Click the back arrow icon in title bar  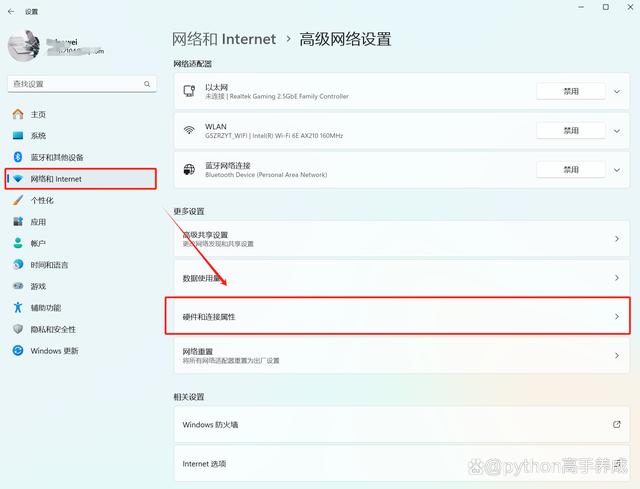(11, 11)
